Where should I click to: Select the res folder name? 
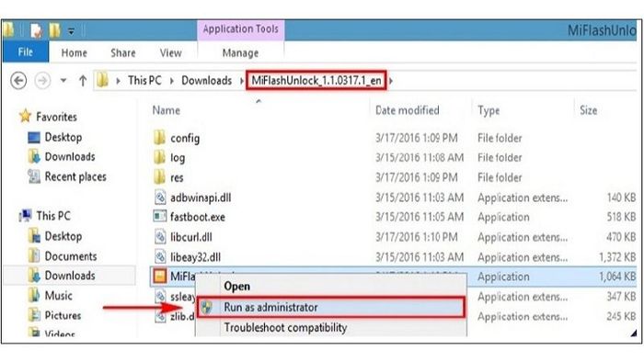[x=177, y=178]
